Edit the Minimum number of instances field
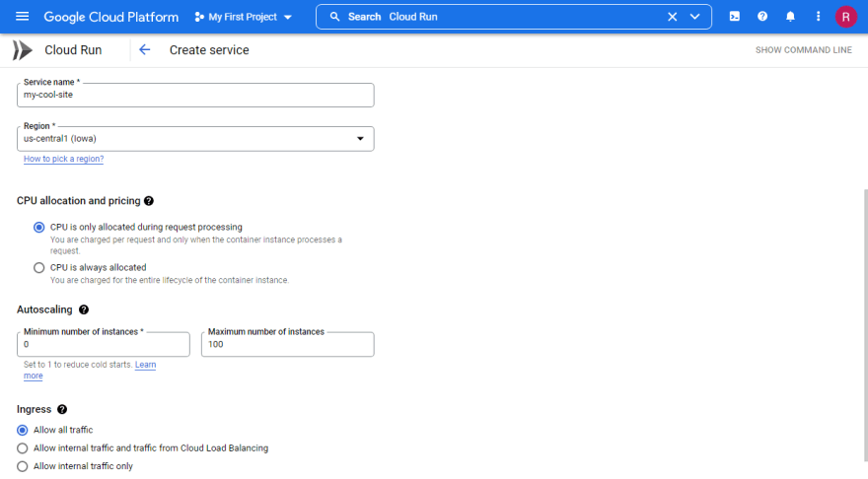 pyautogui.click(x=104, y=344)
